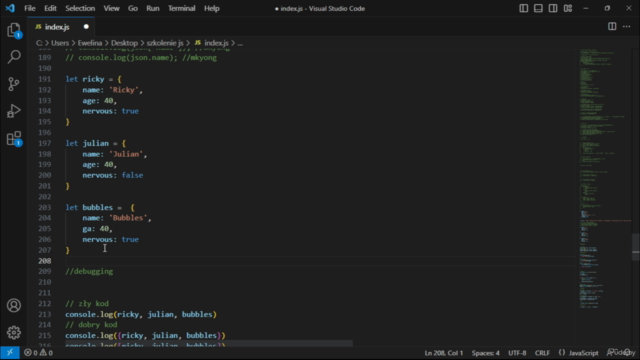The width and height of the screenshot is (640, 360).
Task: Click the Users breadcrumb segment
Action: coord(60,43)
